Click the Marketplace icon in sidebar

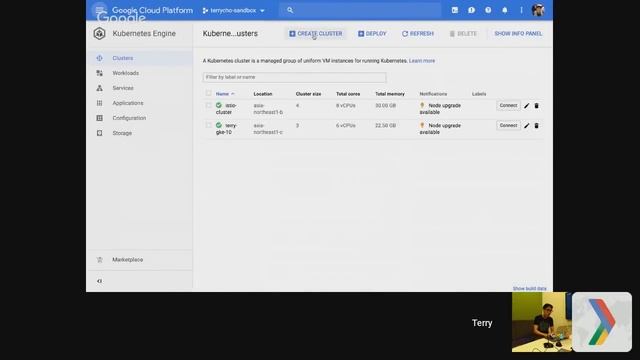[x=99, y=260]
